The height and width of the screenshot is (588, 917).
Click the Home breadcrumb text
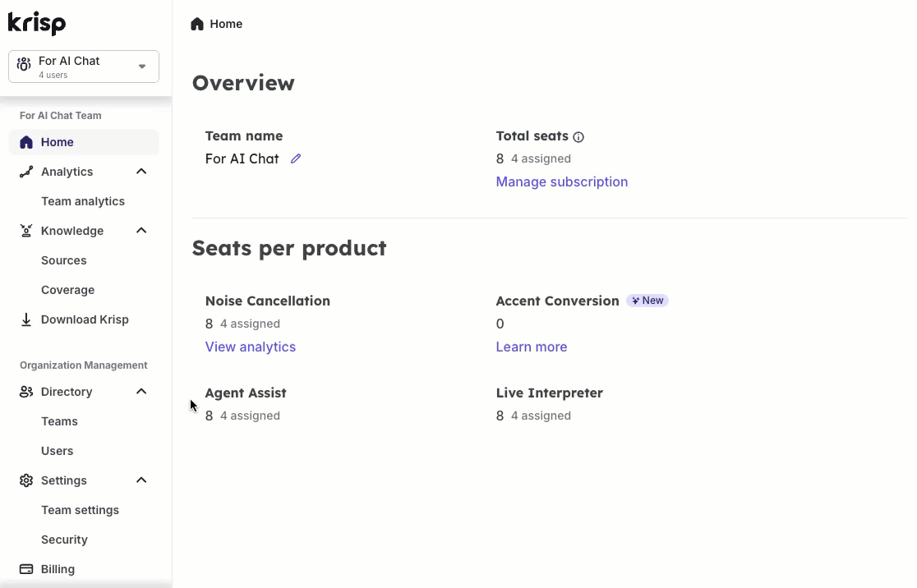226,24
